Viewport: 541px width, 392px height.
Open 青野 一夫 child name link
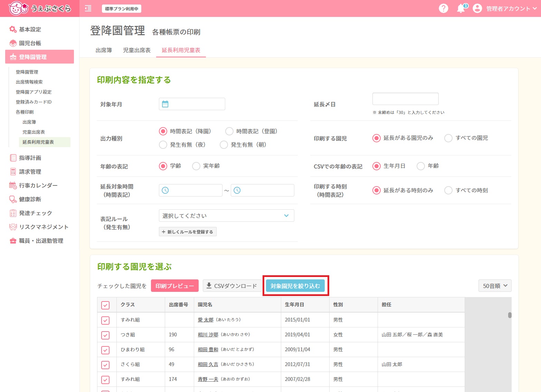pos(208,379)
